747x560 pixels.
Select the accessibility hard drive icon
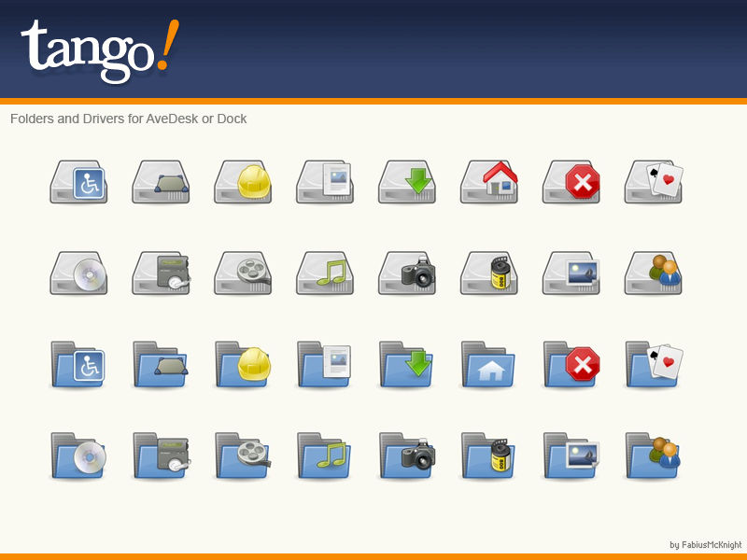pos(78,182)
